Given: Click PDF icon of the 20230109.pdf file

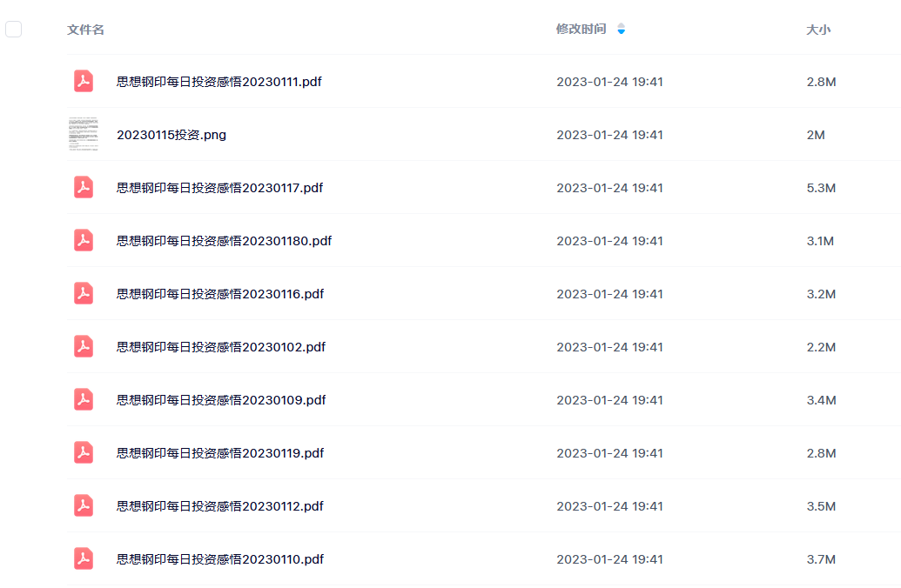Looking at the screenshot, I should point(84,399).
